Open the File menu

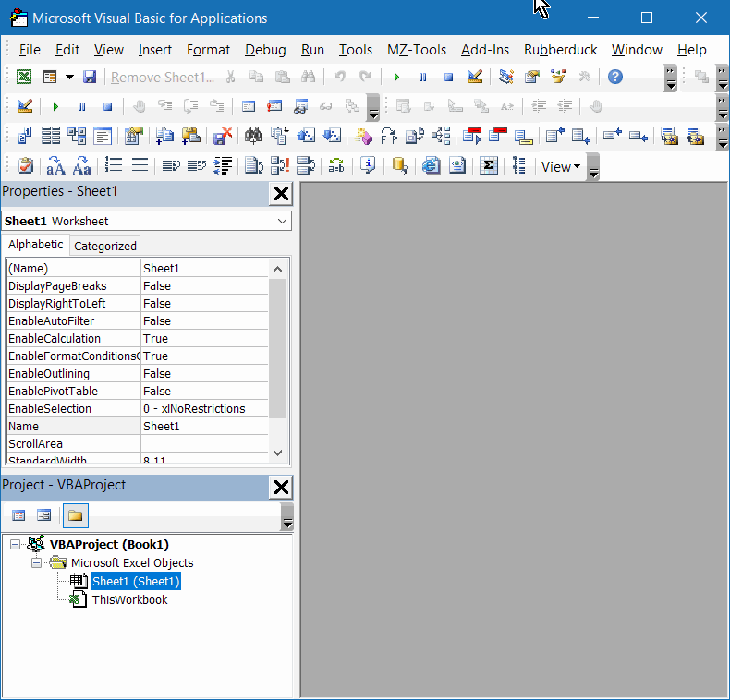point(30,49)
